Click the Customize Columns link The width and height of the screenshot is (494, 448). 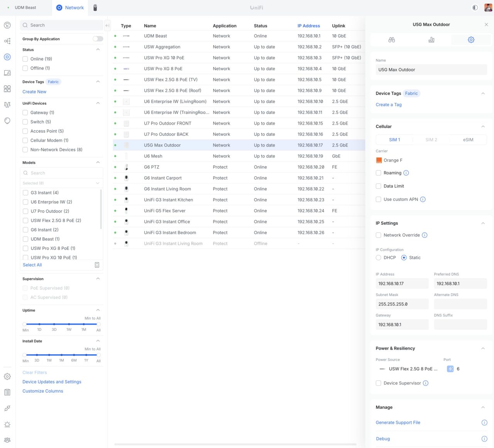coord(43,391)
